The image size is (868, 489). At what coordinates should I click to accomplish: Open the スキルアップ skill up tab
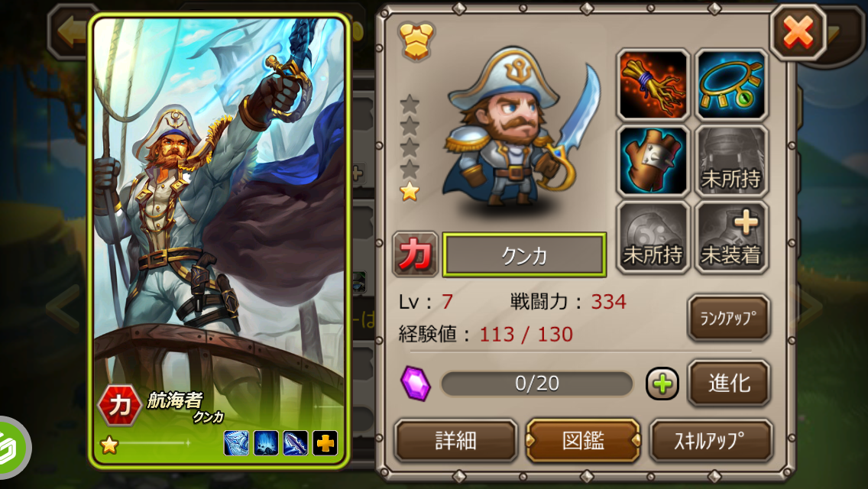click(711, 441)
